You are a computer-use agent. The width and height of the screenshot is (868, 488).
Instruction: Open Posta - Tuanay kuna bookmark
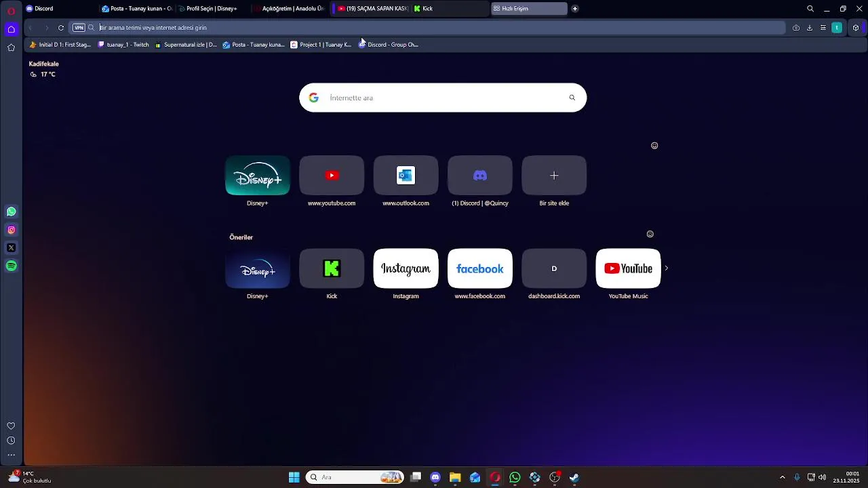pyautogui.click(x=254, y=45)
